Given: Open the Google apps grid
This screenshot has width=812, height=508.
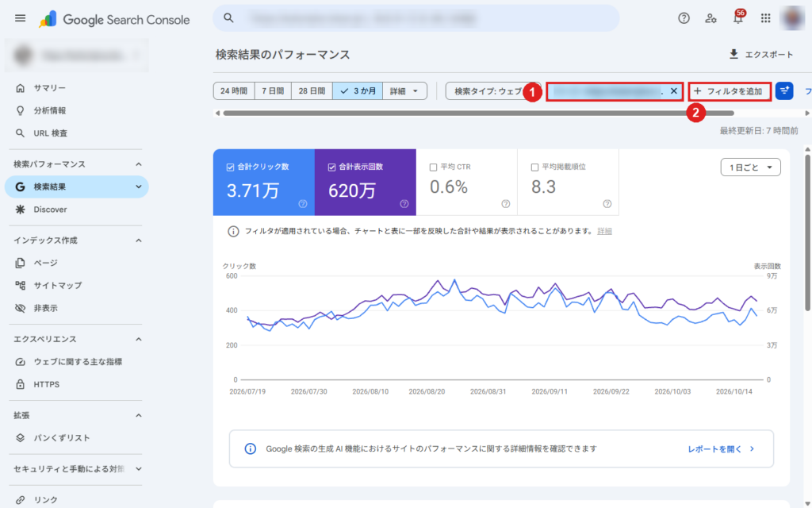Looking at the screenshot, I should click(x=765, y=19).
